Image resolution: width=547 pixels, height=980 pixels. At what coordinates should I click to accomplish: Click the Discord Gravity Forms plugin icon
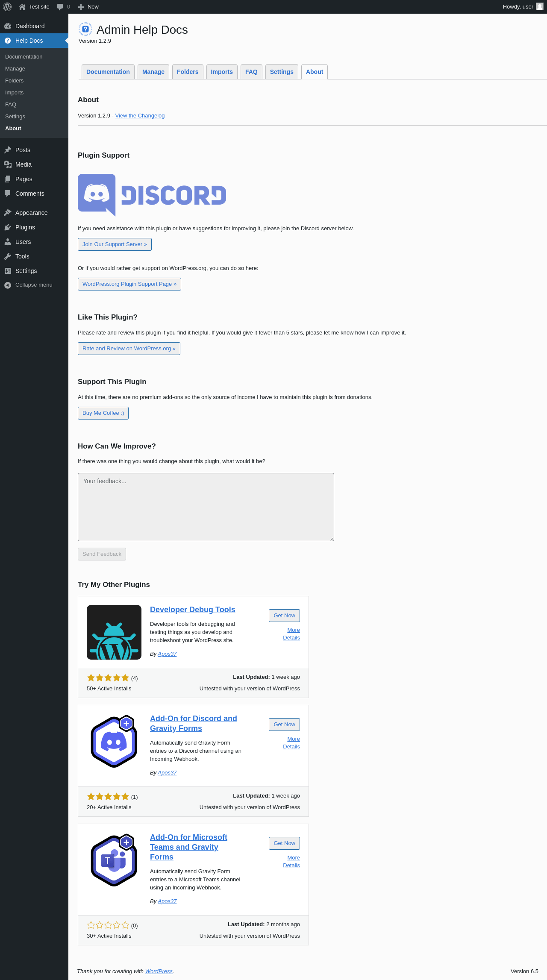(x=114, y=741)
